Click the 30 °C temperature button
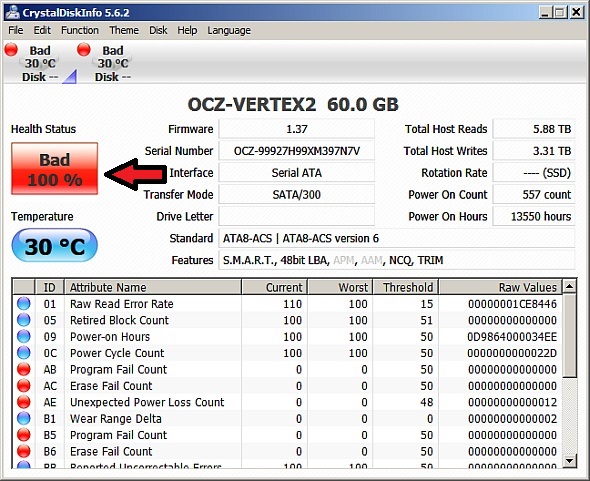 point(55,245)
